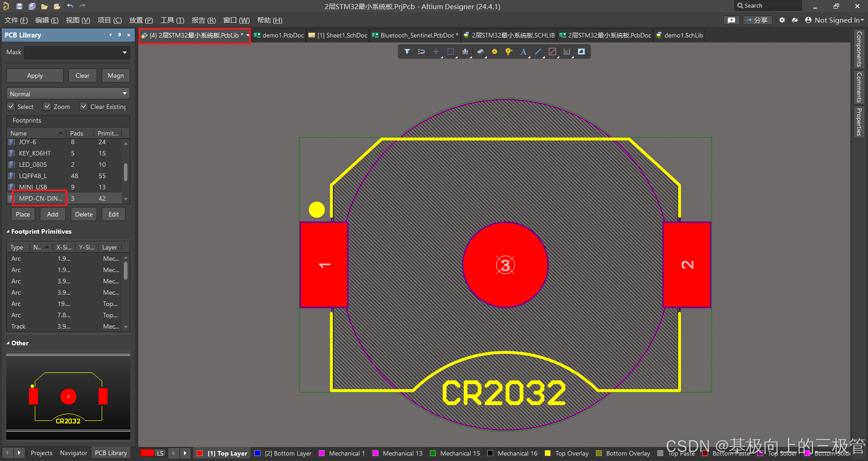Open the Snapping magnet options
Image resolution: width=868 pixels, height=461 pixels.
coord(421,52)
